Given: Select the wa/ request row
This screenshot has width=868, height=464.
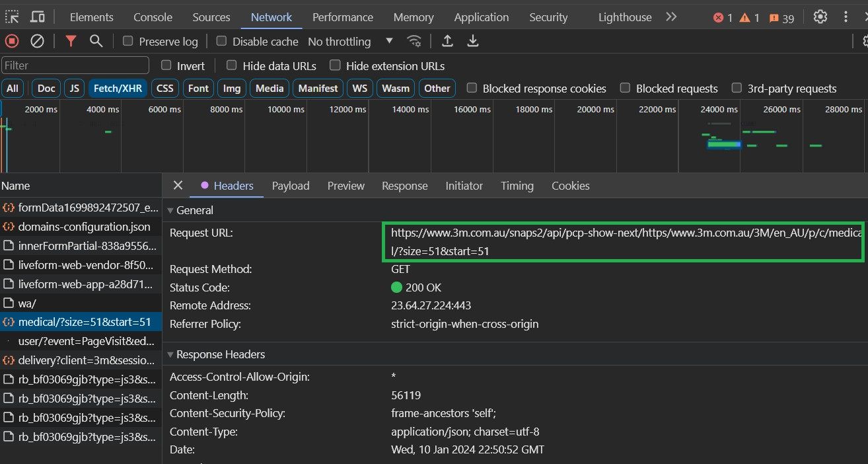Looking at the screenshot, I should coord(81,303).
